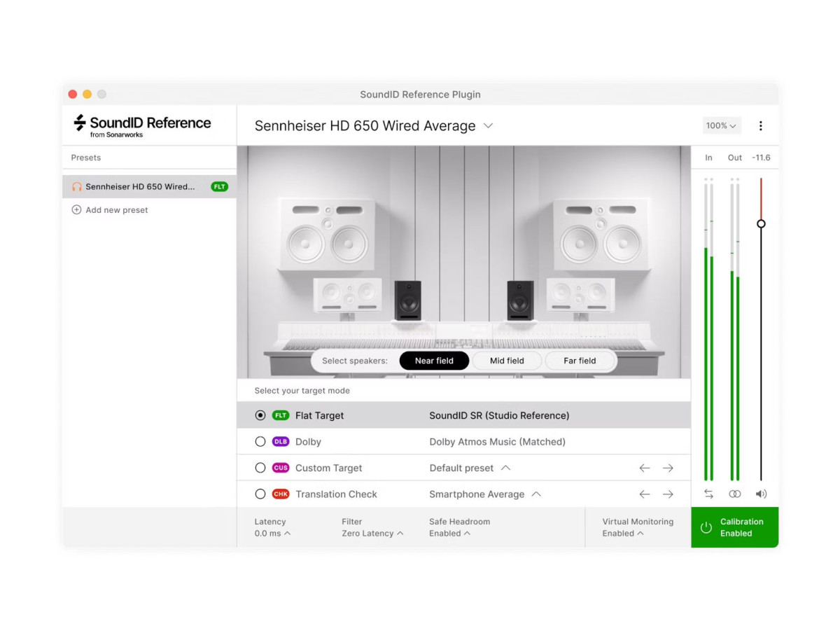The height and width of the screenshot is (631, 840).
Task: Select the Dolby radio button
Action: click(260, 442)
